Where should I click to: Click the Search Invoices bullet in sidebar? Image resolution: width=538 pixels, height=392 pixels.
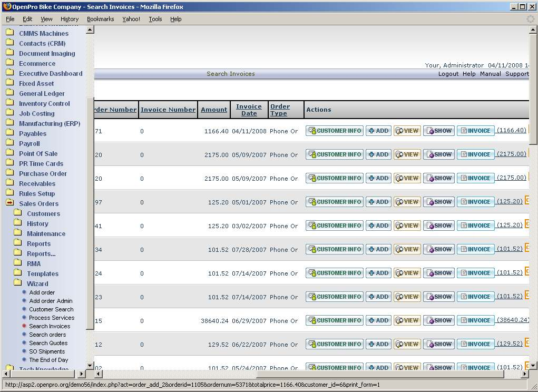24,326
